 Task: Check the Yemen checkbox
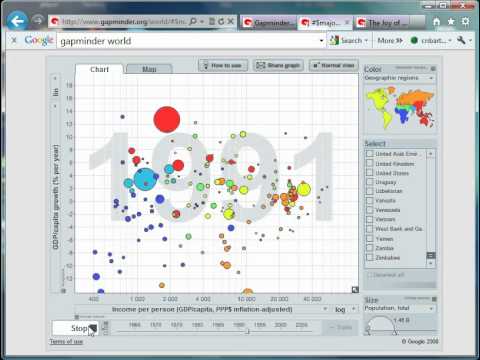click(369, 239)
